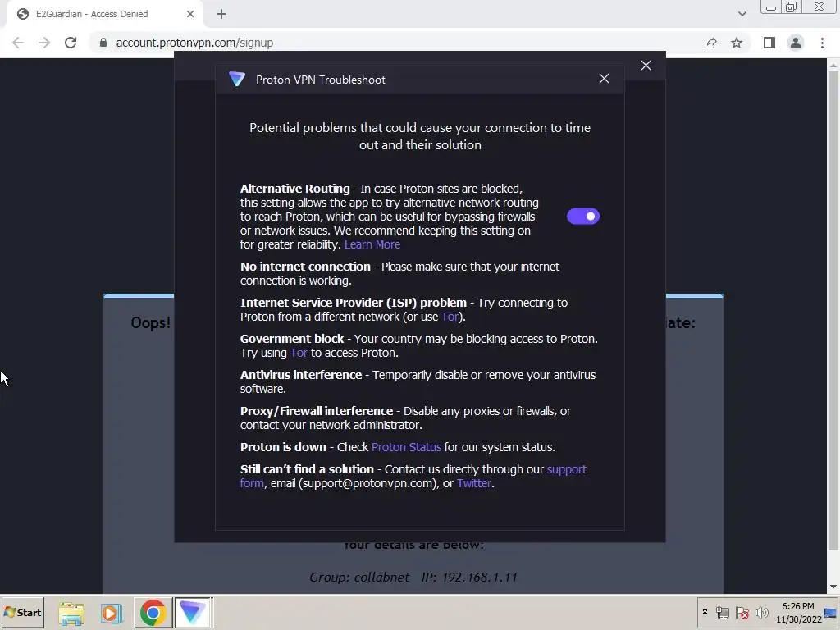Click the Proton is down heading

(283, 447)
